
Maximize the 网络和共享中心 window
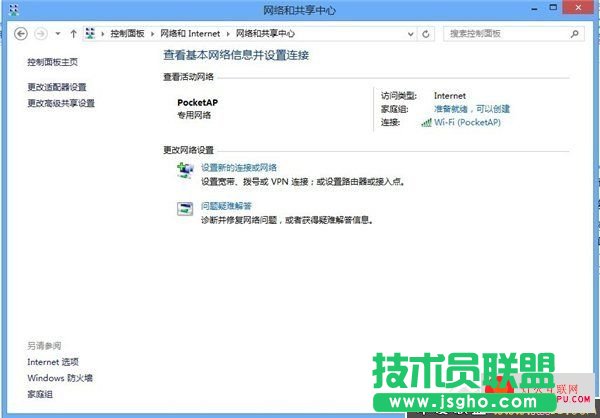(x=553, y=7)
